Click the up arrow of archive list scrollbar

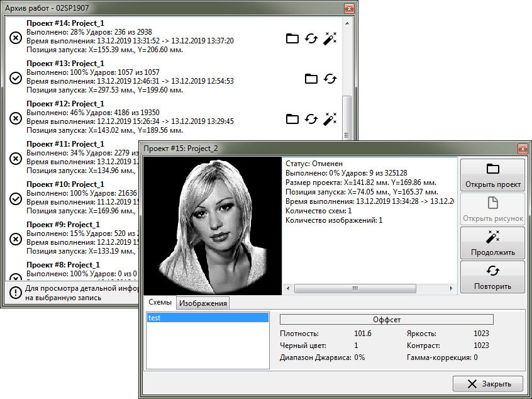click(346, 23)
